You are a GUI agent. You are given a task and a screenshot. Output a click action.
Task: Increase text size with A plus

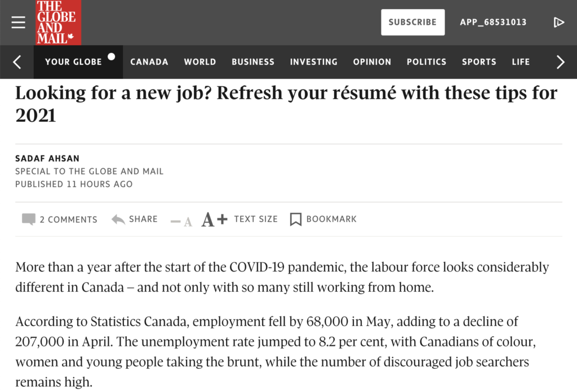point(214,220)
